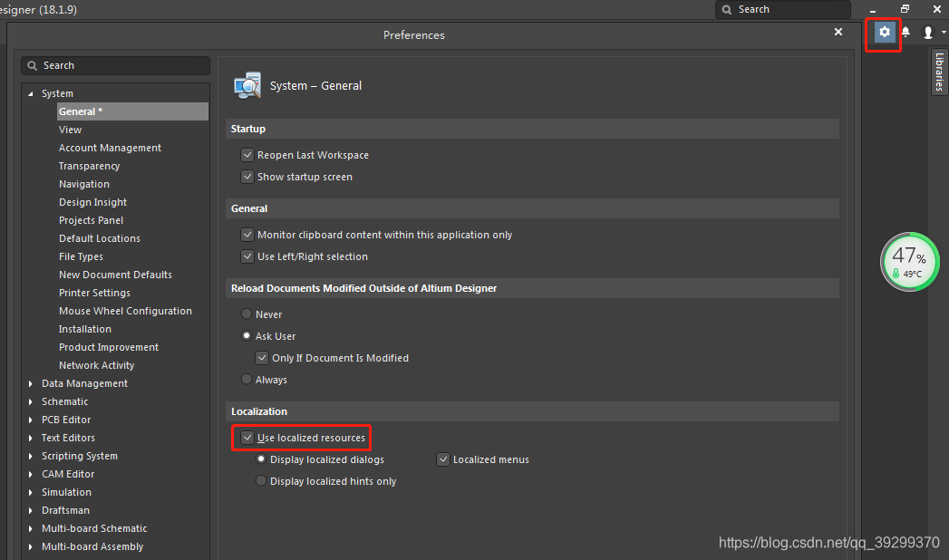Collapse the System tree node
This screenshot has width=949, height=560.
pos(30,93)
